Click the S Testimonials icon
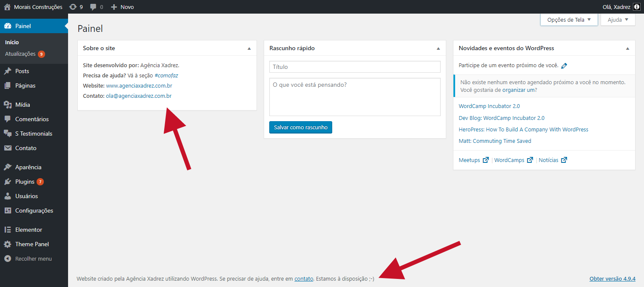Screen dimensions: 644x287 coord(8,134)
